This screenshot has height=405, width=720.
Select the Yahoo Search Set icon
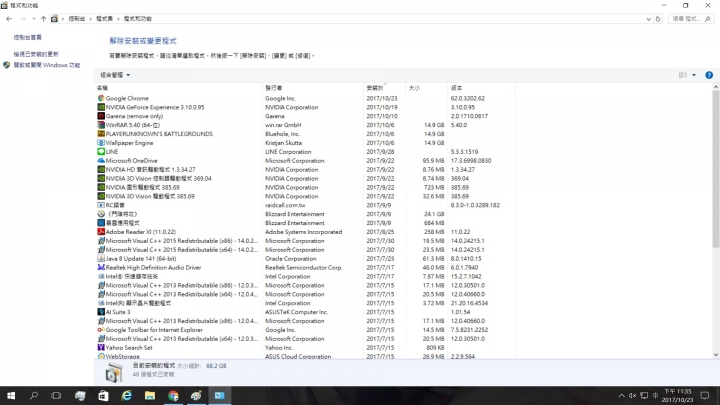101,348
